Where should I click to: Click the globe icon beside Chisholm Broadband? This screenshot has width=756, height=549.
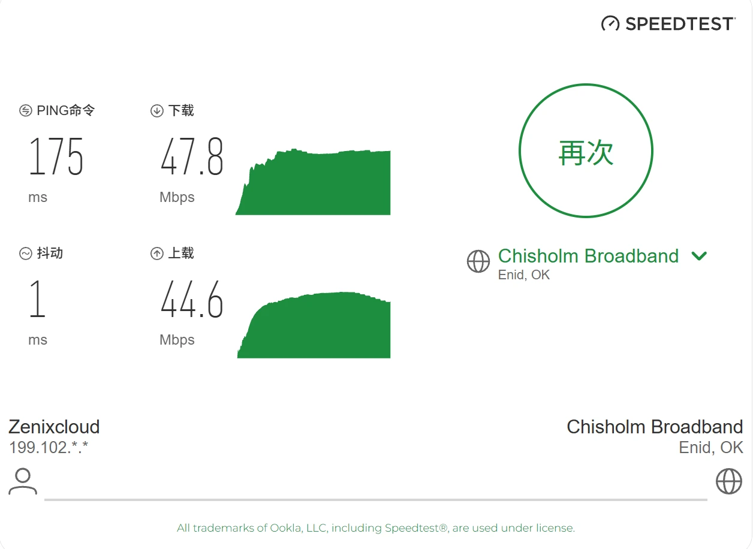[x=478, y=261]
